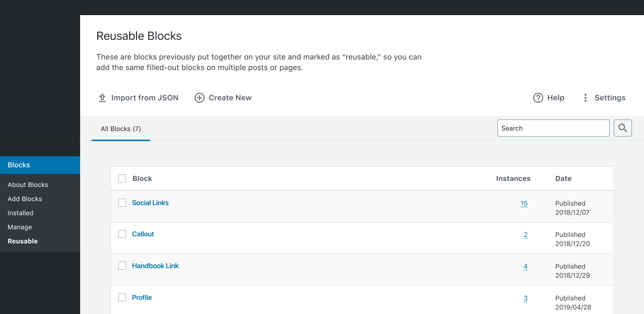View the 4 instances of Handbook Link
Screen dimensions: 644x314
tap(525, 266)
